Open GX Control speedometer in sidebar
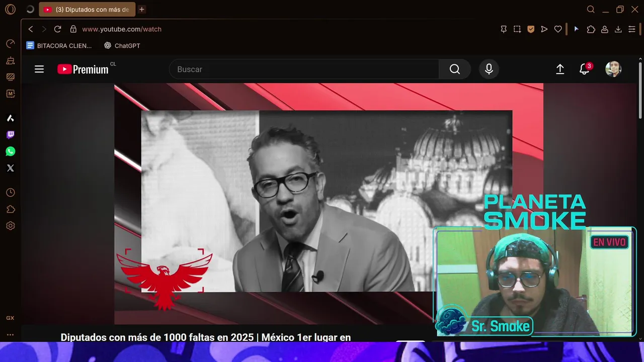This screenshot has height=362, width=644. (10, 44)
